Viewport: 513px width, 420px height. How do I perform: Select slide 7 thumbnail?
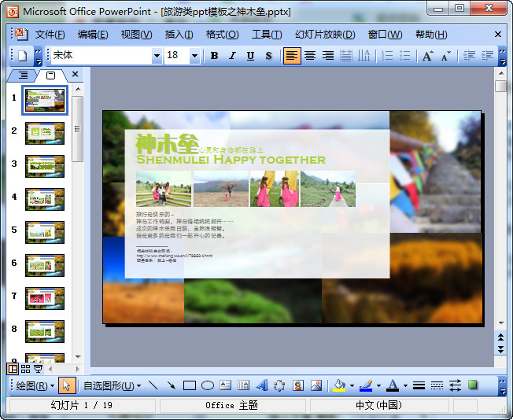point(45,298)
